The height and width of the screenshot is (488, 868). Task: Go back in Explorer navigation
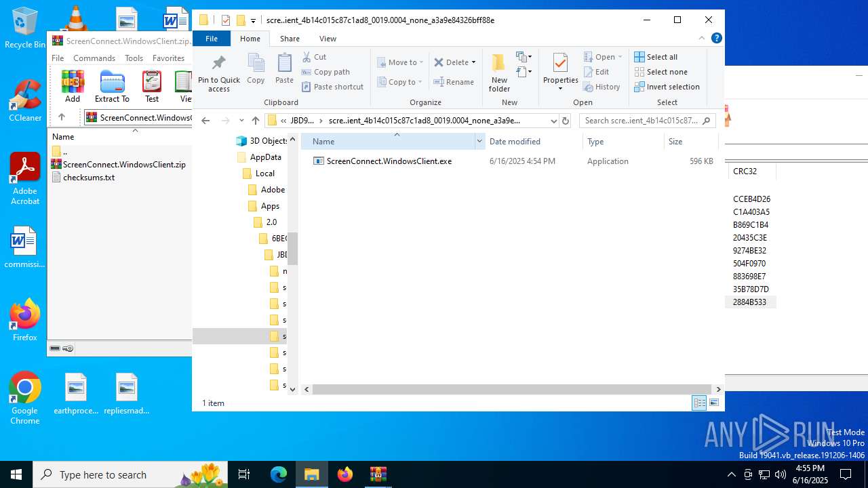[x=205, y=121]
